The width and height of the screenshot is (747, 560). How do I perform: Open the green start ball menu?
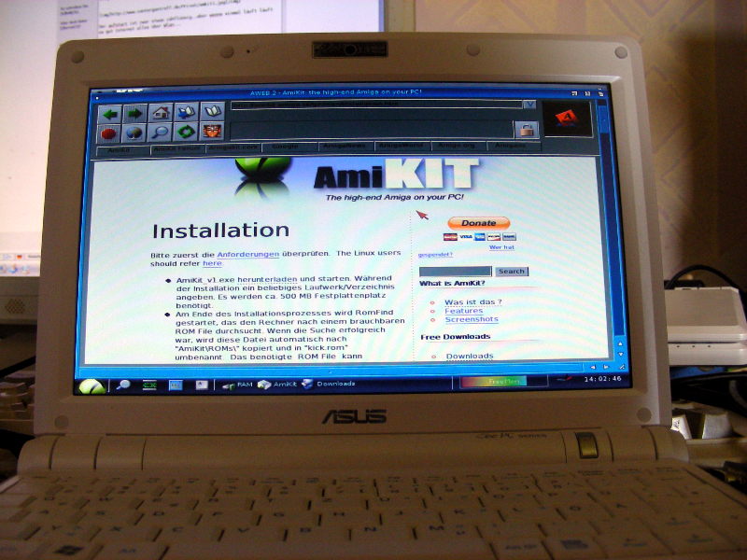(92, 386)
